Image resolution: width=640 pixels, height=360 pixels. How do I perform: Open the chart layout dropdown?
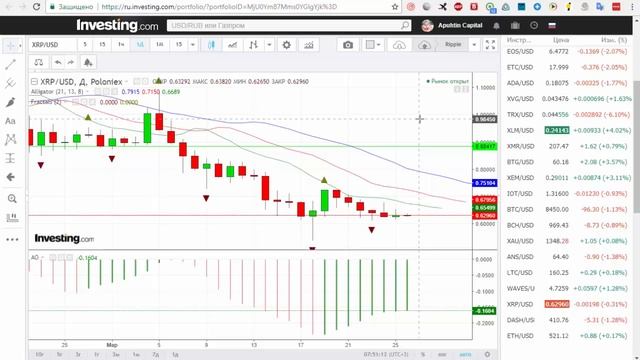(373, 45)
